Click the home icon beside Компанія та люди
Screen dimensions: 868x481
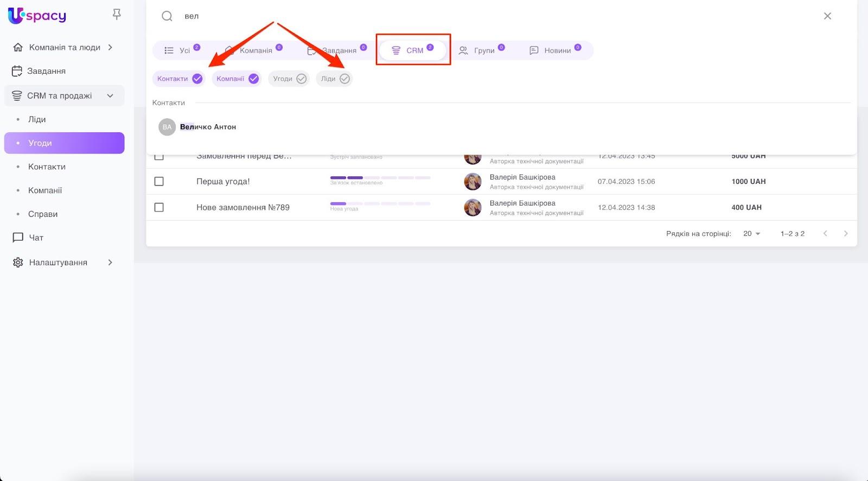(18, 47)
